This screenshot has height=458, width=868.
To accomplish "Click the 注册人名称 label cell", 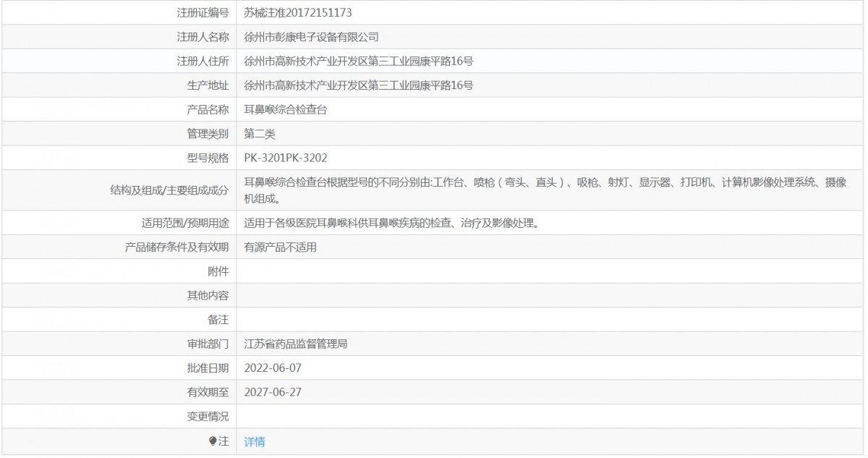I will (119, 37).
